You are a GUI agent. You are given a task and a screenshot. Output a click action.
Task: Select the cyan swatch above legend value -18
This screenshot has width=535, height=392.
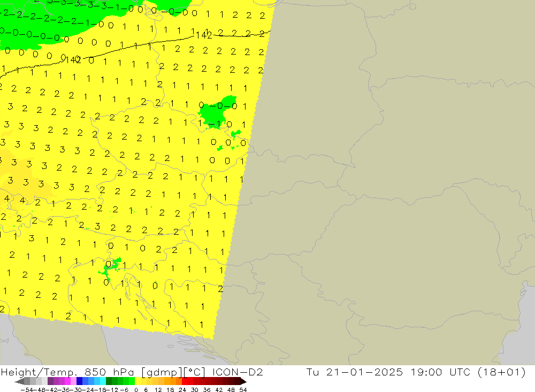click(x=103, y=381)
